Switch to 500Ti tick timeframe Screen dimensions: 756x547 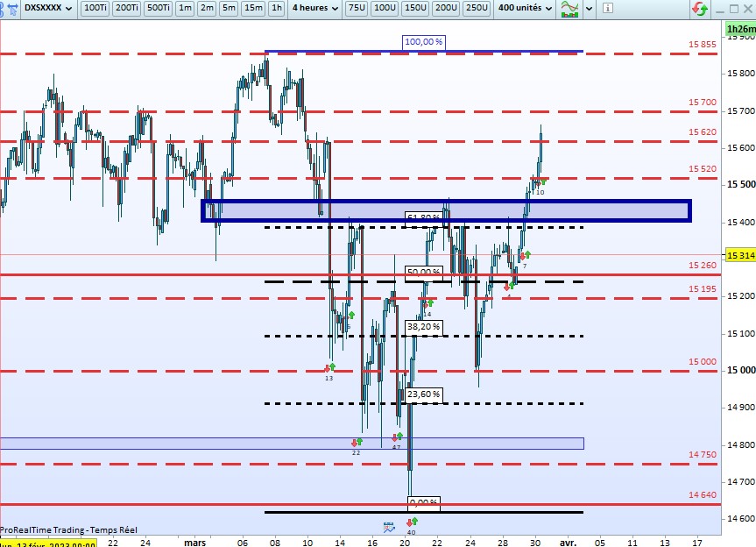pos(159,8)
